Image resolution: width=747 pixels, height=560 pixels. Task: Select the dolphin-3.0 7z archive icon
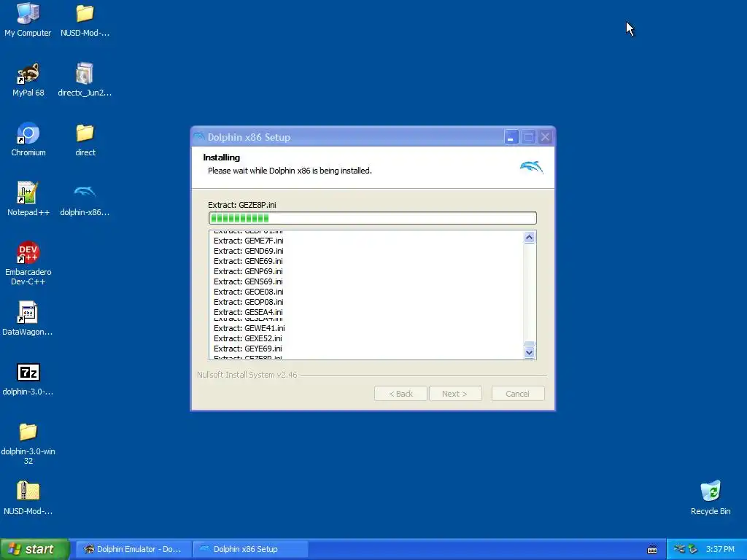pyautogui.click(x=28, y=373)
